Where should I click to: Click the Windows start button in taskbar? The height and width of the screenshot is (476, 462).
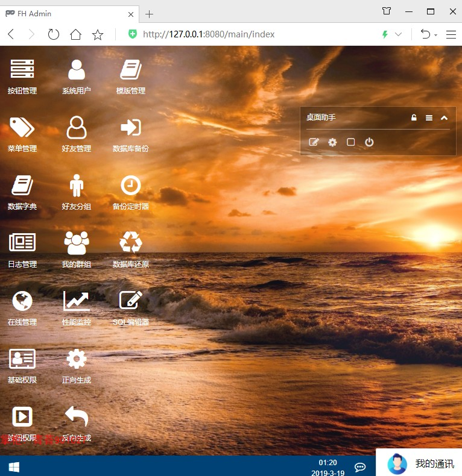click(14, 467)
